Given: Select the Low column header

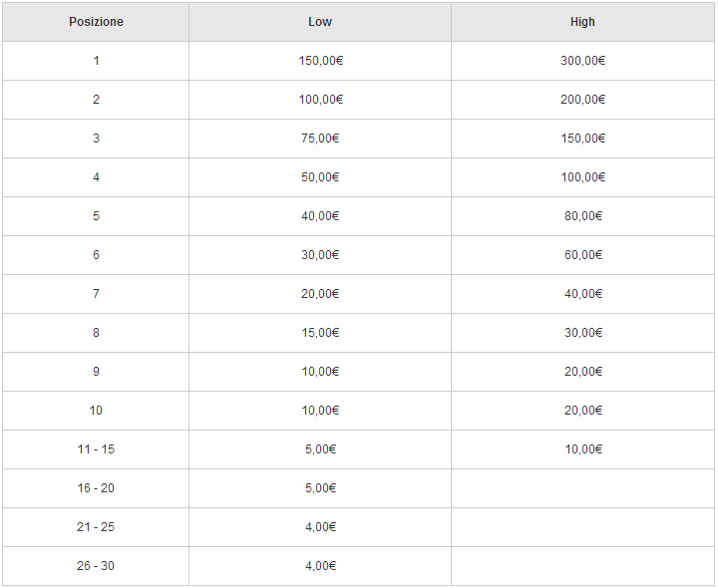Looking at the screenshot, I should (320, 22).
